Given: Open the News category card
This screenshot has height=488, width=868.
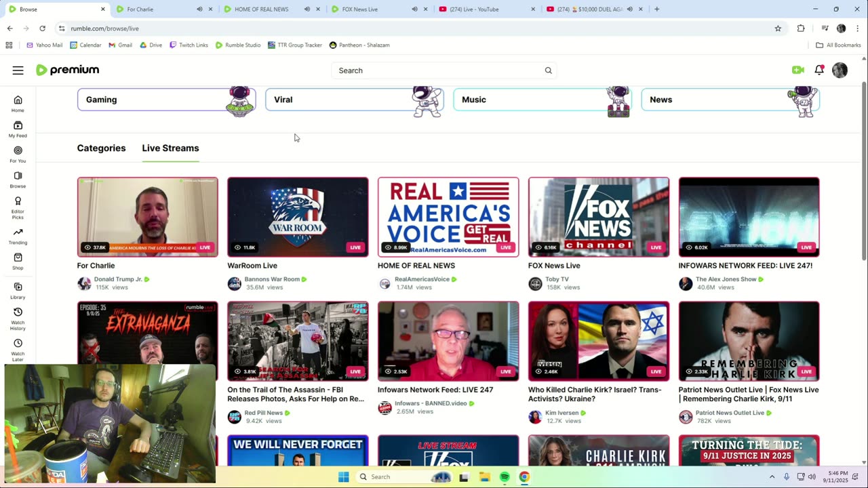Looking at the screenshot, I should coord(730,100).
